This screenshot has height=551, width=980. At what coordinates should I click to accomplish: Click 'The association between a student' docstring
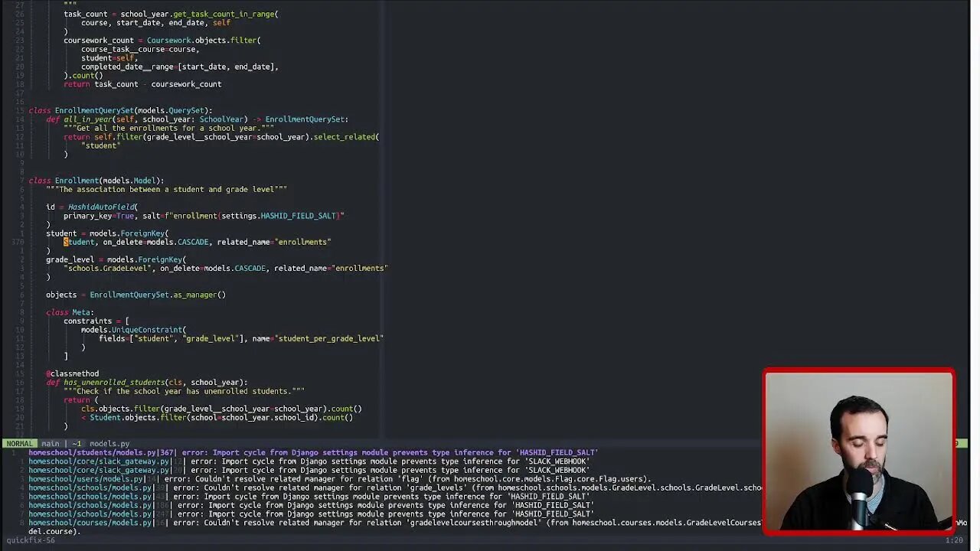tap(166, 190)
